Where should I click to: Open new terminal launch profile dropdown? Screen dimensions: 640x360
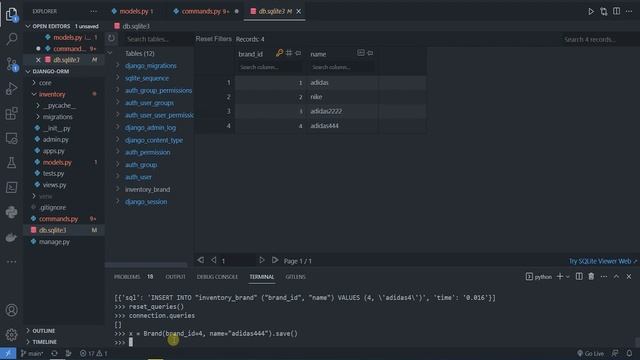(568, 276)
